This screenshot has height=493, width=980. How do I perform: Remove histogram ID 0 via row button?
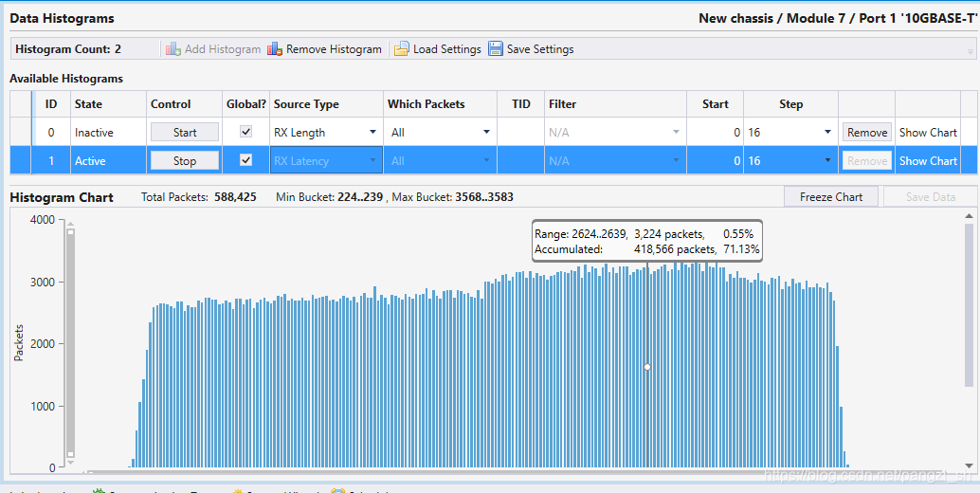867,132
